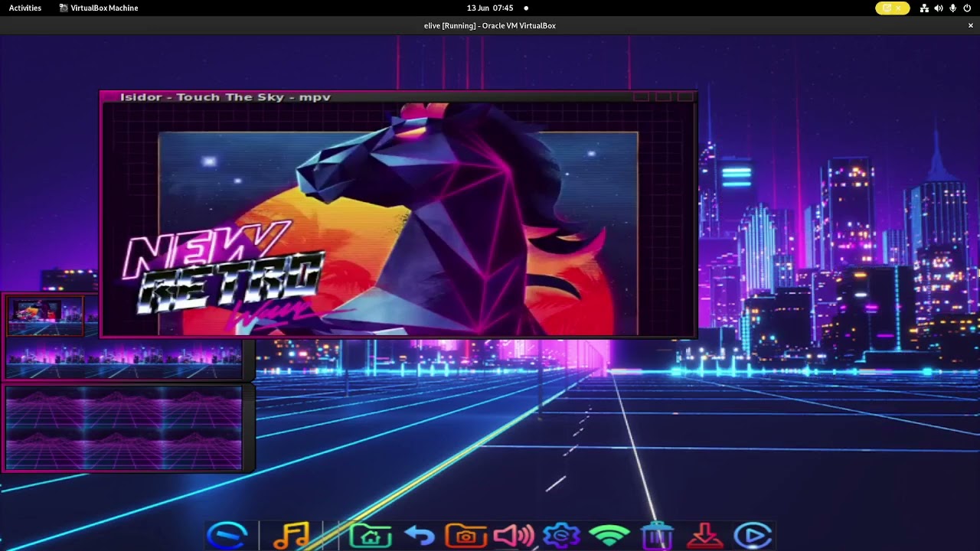Image resolution: width=980 pixels, height=551 pixels.
Task: Open the GNOME Activities overview
Action: click(x=25, y=8)
